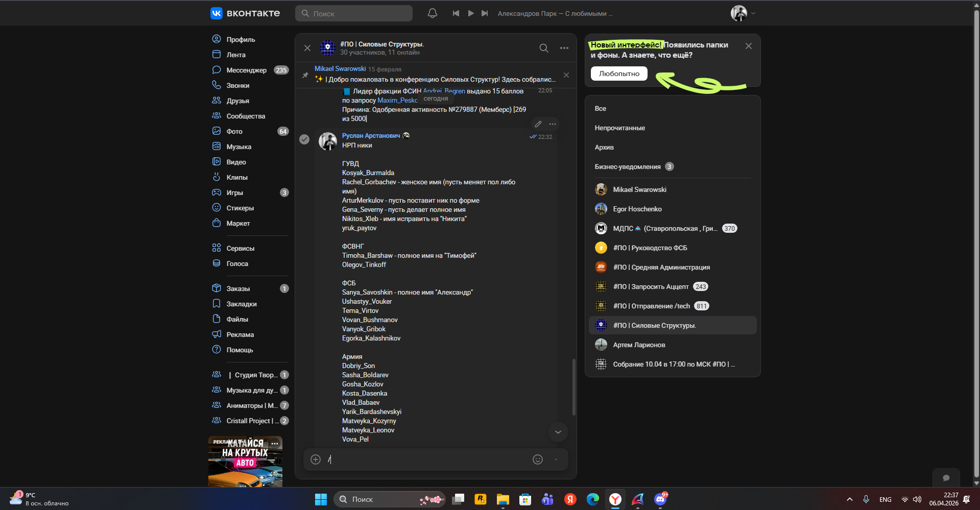Open the Messenger sidebar item

(246, 70)
